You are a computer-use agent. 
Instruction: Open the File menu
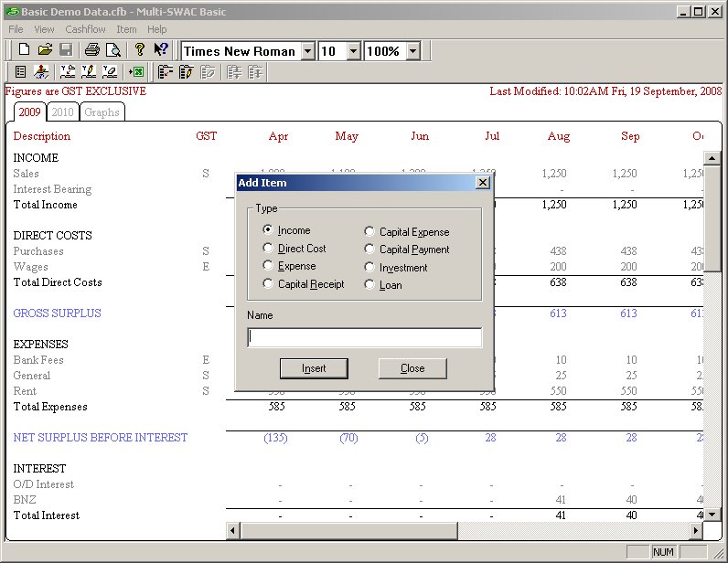pos(16,29)
